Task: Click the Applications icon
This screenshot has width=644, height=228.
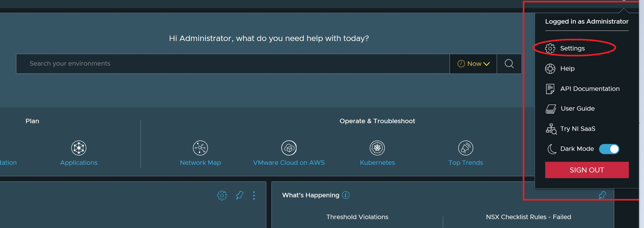Action: 79,148
